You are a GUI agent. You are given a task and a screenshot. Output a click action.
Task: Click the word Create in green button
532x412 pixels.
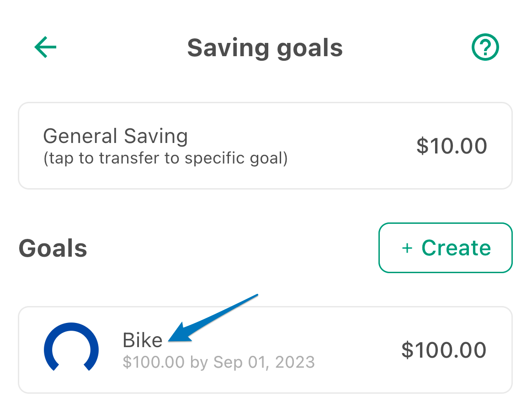pyautogui.click(x=456, y=248)
